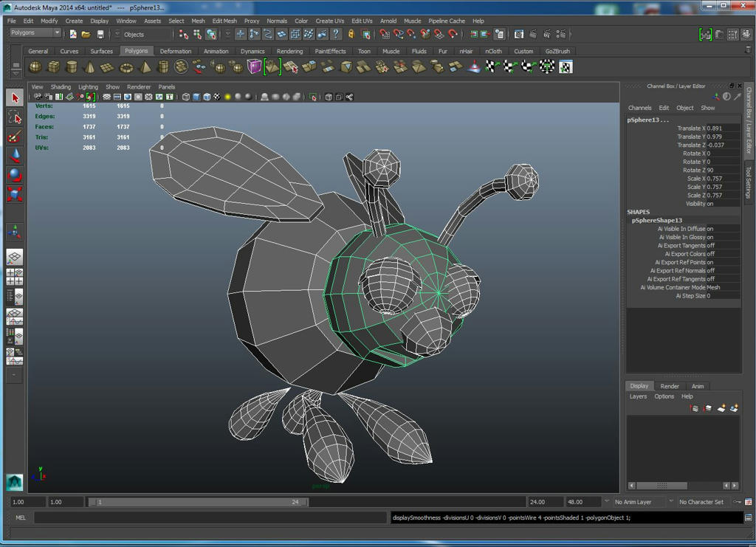This screenshot has height=547, width=756.
Task: Toggle wireframe display in viewport toolbar
Action: (185, 97)
